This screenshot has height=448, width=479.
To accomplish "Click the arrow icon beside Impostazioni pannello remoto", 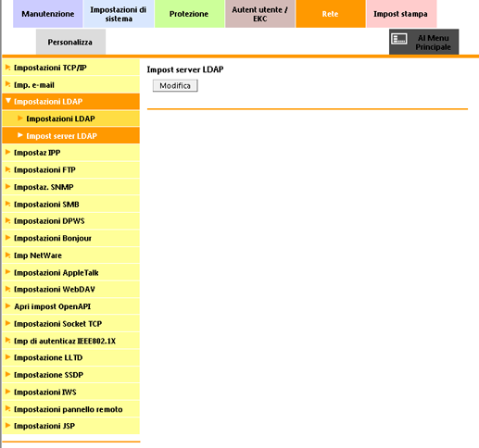I will 8,408.
